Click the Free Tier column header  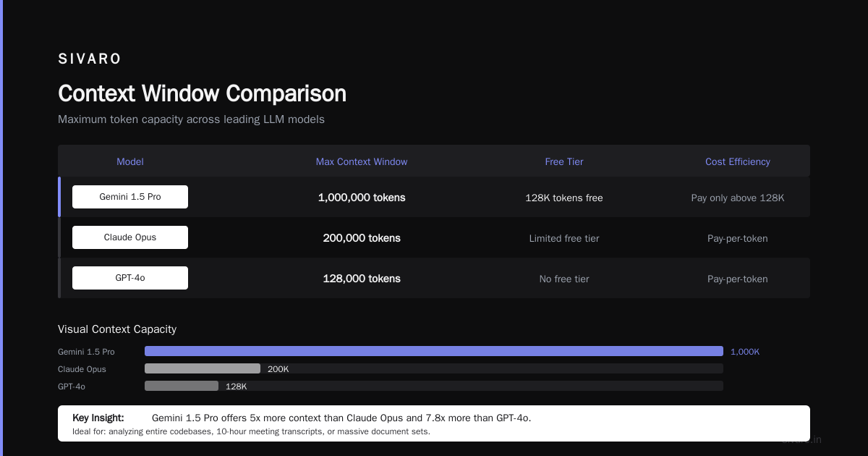(x=564, y=162)
